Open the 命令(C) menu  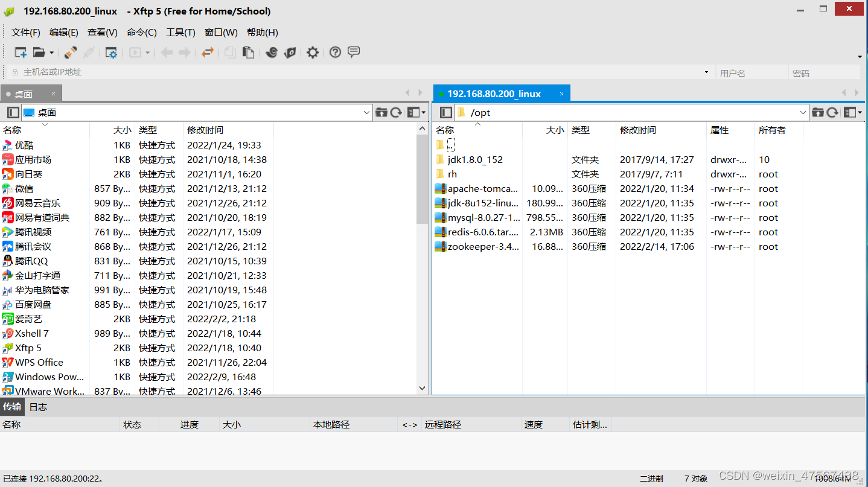point(141,33)
